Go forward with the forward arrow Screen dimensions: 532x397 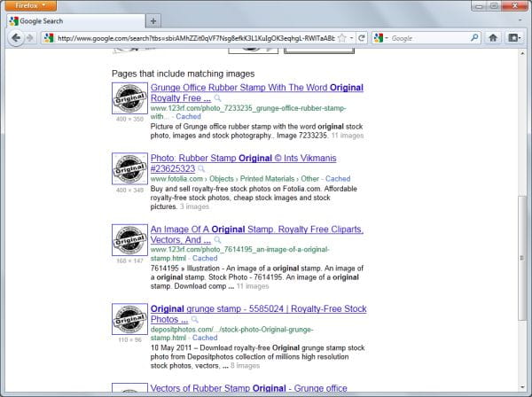[x=30, y=38]
